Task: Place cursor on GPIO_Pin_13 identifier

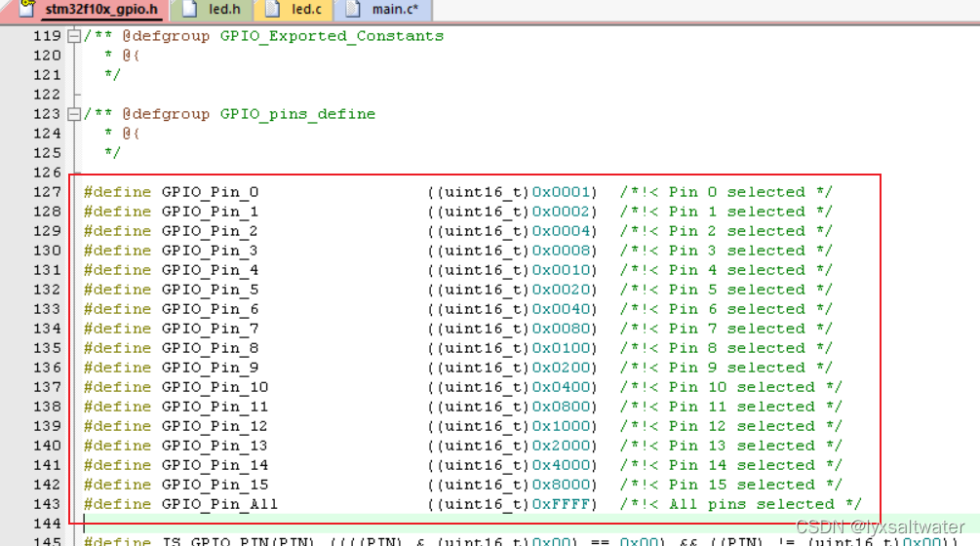Action: pyautogui.click(x=215, y=446)
